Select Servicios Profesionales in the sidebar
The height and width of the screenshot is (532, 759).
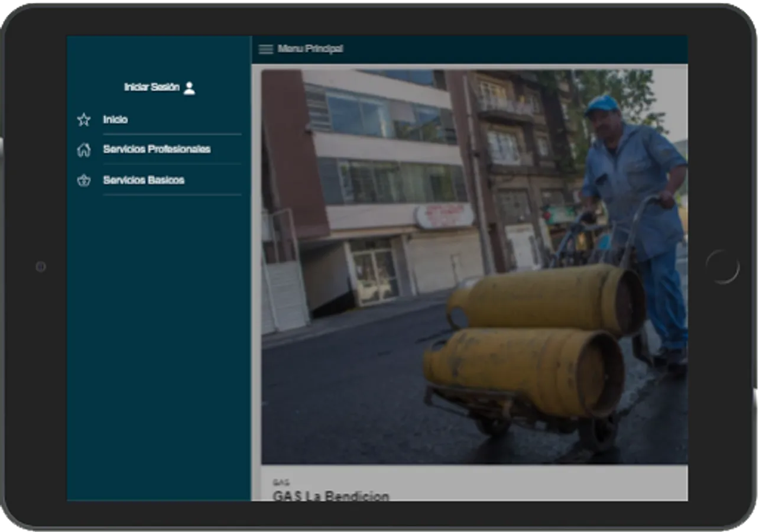click(x=157, y=150)
